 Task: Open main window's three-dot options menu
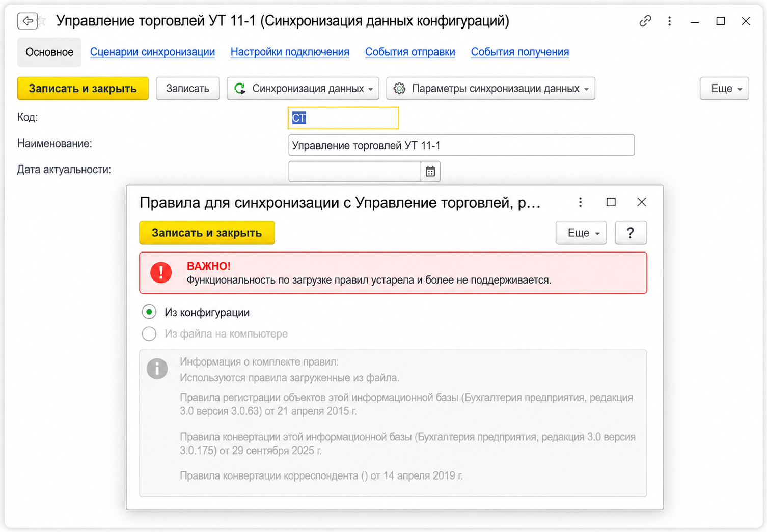669,21
